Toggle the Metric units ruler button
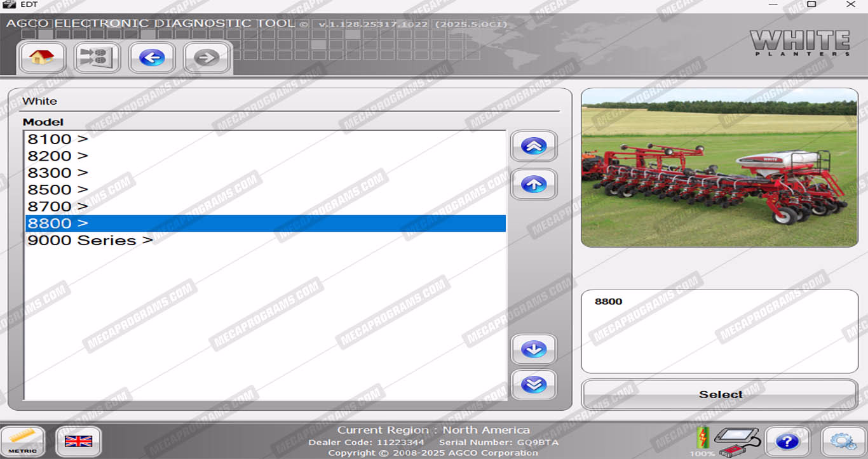The height and width of the screenshot is (459, 868). click(23, 441)
